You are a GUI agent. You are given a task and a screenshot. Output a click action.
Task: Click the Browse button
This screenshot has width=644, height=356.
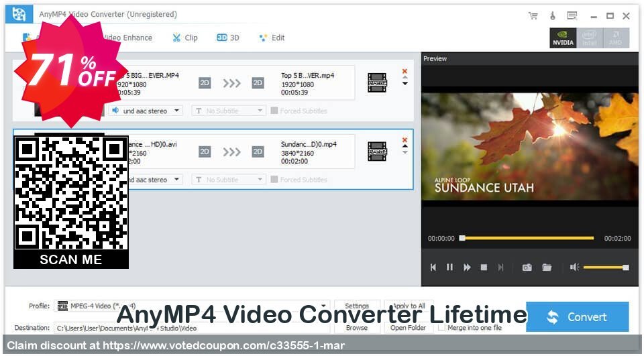click(x=356, y=328)
